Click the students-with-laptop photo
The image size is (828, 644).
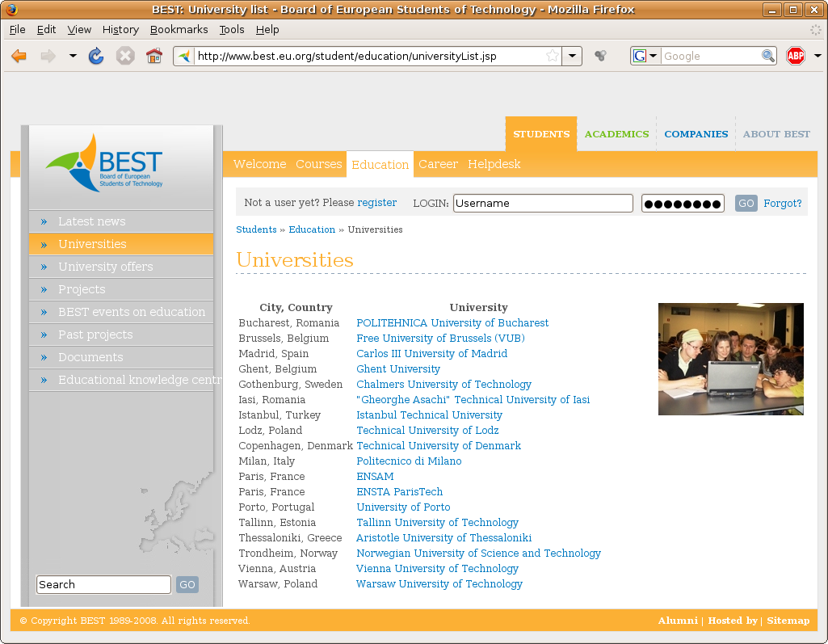[731, 360]
